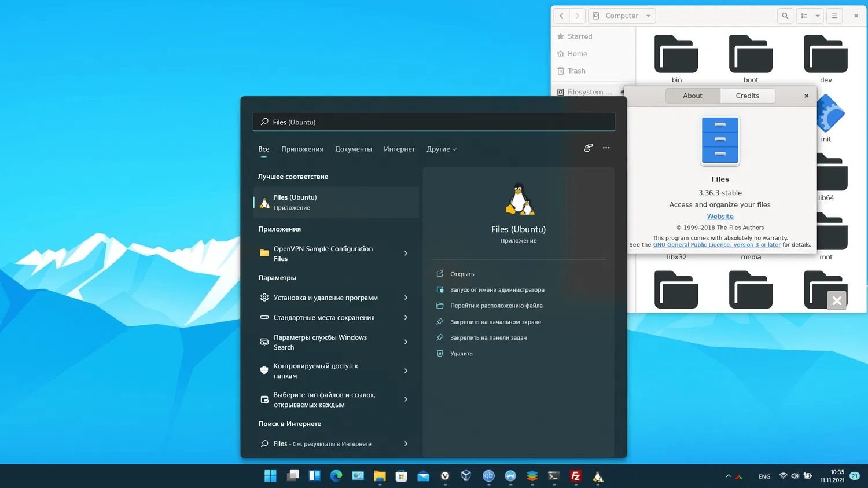This screenshot has width=868, height=488.
Task: Switch to the Документы search tab
Action: point(354,149)
